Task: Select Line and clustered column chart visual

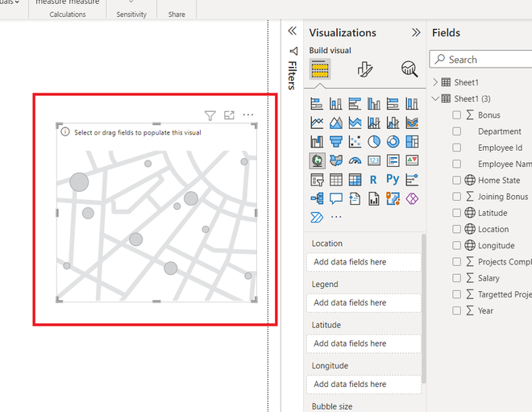Action: tap(393, 123)
